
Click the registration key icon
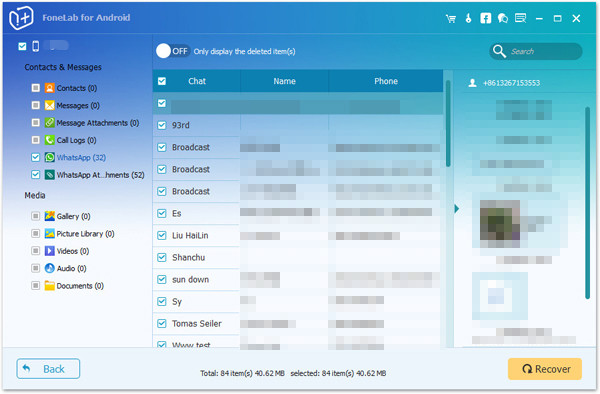[468, 18]
